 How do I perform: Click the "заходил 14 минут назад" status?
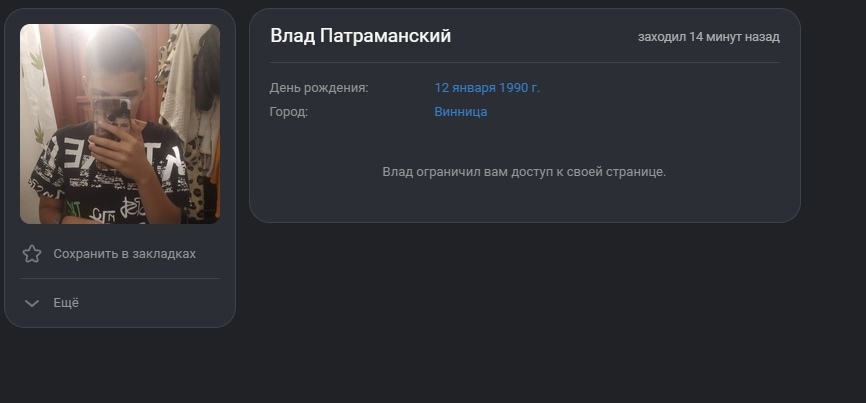click(708, 37)
